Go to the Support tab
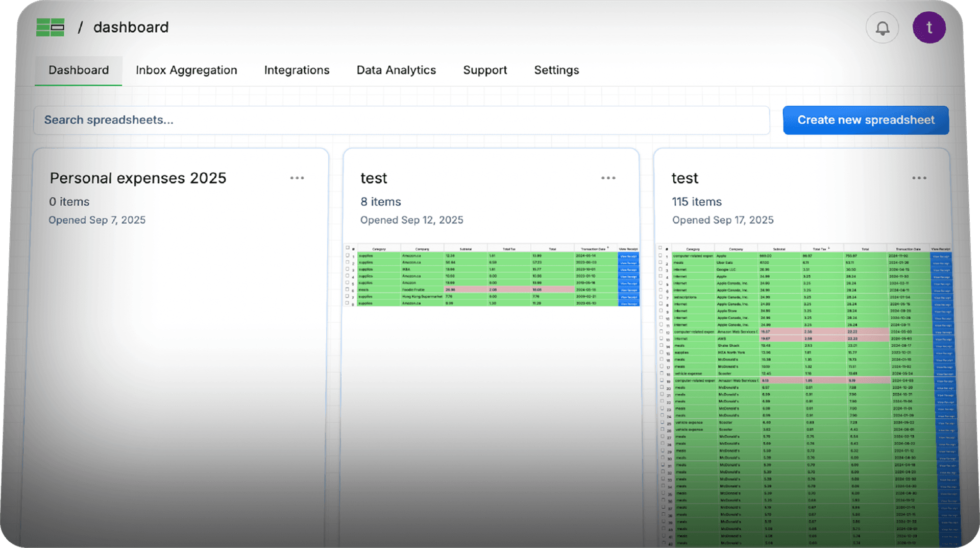This screenshot has height=548, width=980. [484, 70]
